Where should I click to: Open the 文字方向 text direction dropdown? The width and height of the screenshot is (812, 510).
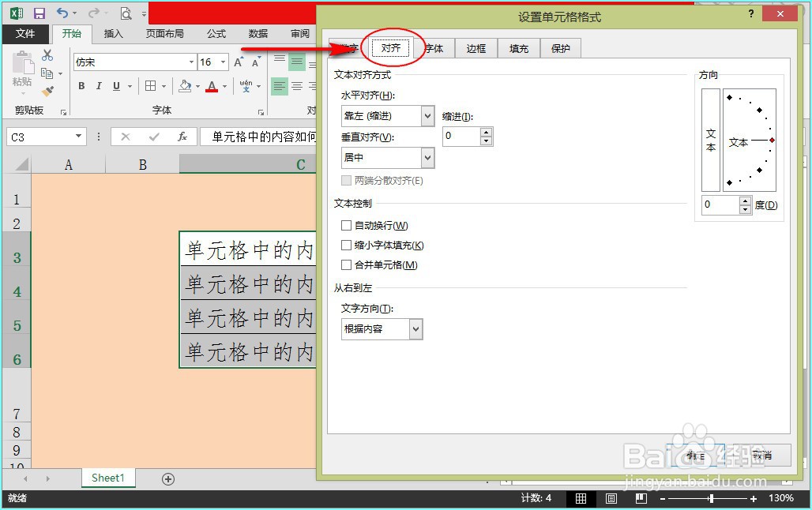[415, 329]
